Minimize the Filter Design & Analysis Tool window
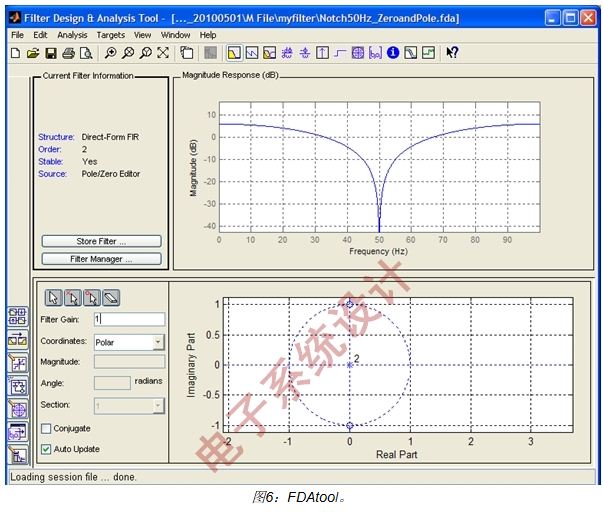Screen dimensions: 603x512 553,18
